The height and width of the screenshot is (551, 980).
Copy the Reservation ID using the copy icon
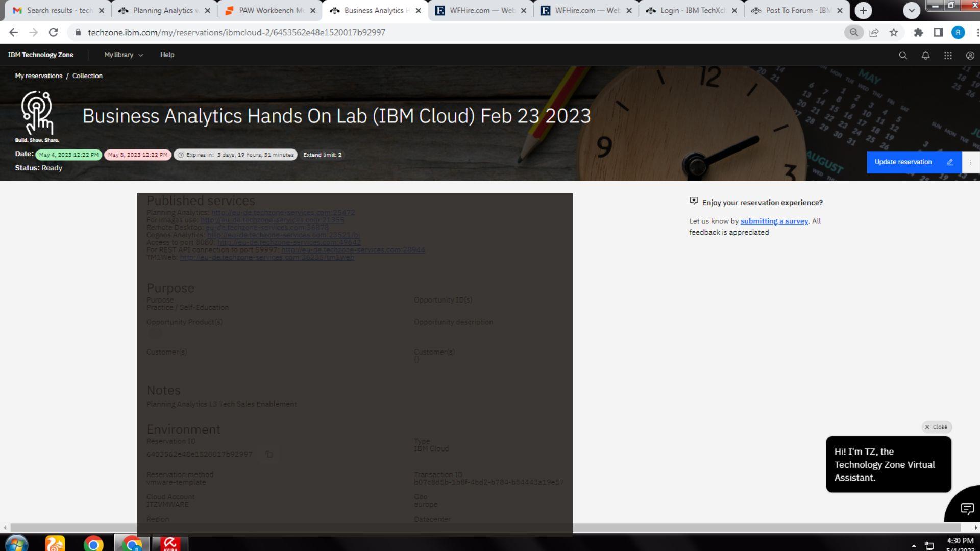pos(269,454)
